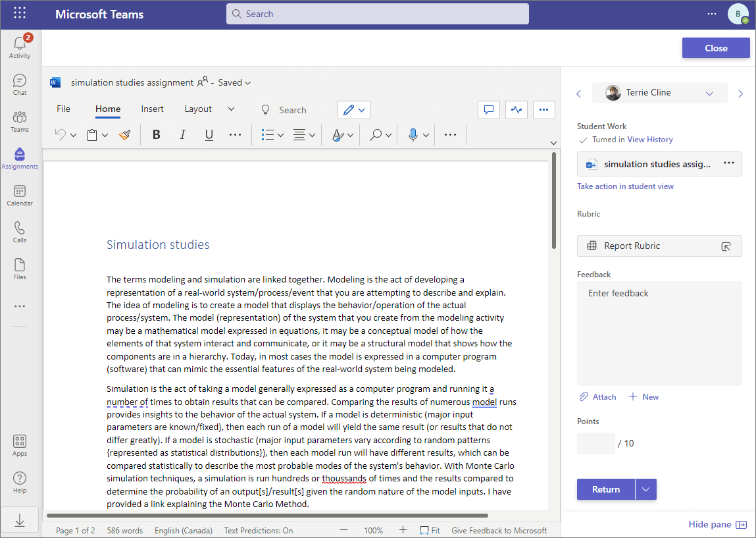Toggle bold formatting
The width and height of the screenshot is (756, 538).
156,134
